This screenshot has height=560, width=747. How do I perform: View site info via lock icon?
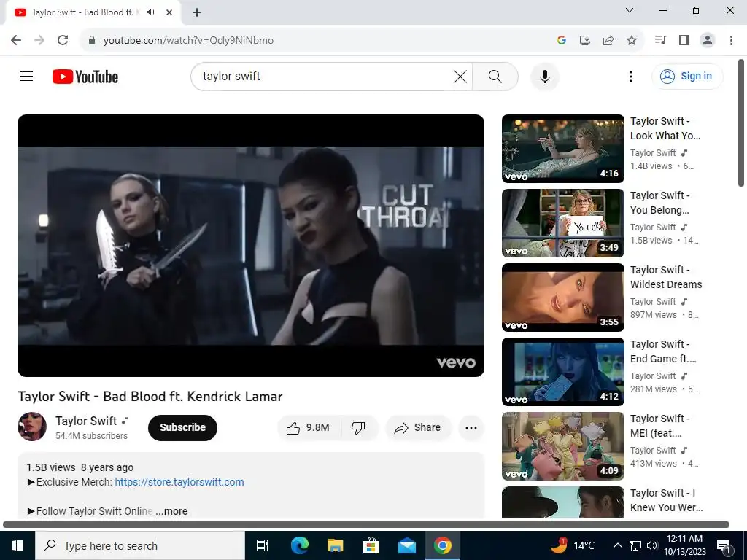tap(92, 40)
